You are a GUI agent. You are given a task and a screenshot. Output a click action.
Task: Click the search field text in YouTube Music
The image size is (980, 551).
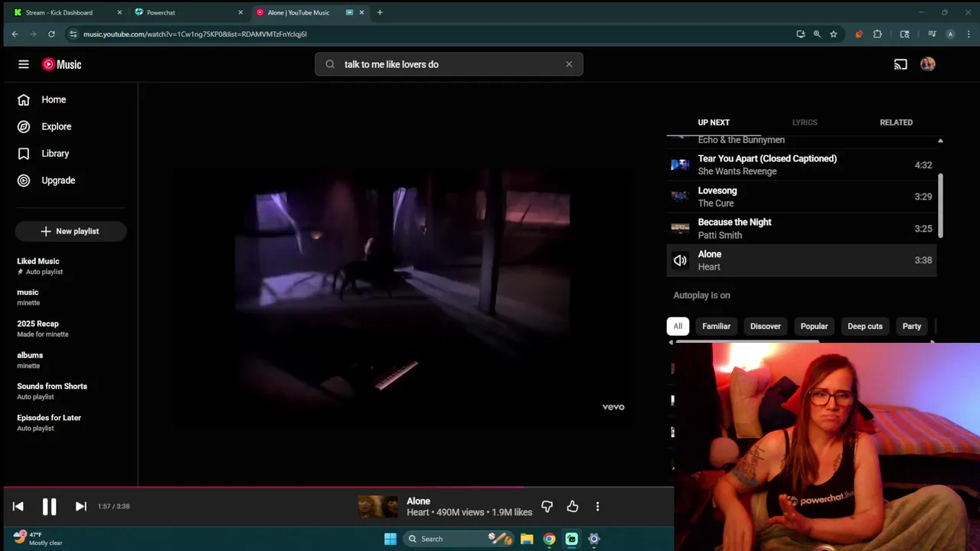(x=391, y=64)
